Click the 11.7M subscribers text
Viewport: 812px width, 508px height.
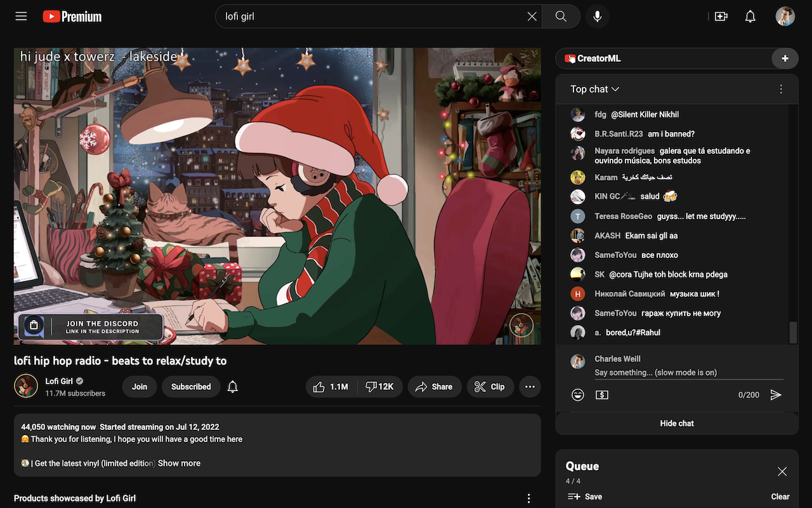point(75,394)
